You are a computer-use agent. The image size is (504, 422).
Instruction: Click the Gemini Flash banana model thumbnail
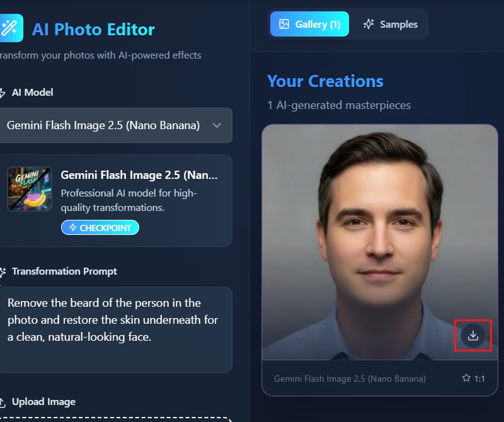pos(30,189)
